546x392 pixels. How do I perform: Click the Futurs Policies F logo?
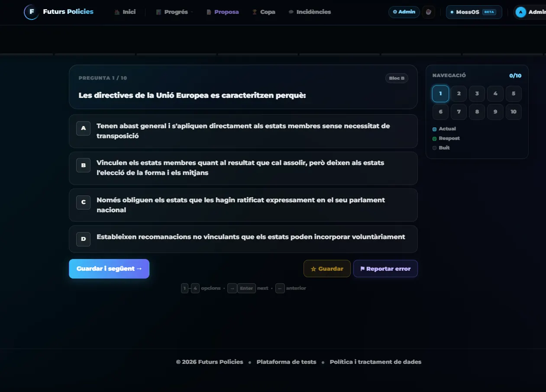31,12
